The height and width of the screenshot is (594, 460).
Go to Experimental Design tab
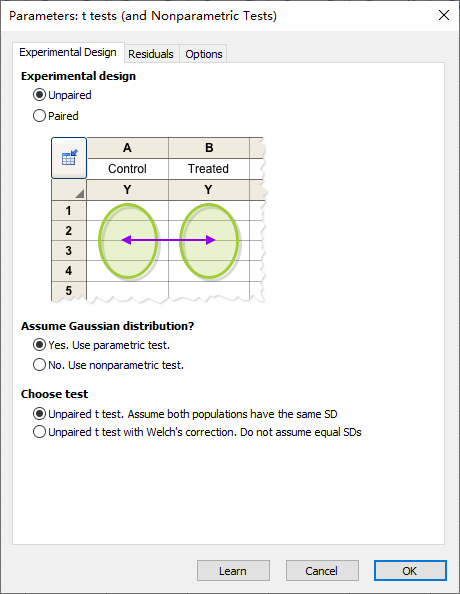click(68, 52)
